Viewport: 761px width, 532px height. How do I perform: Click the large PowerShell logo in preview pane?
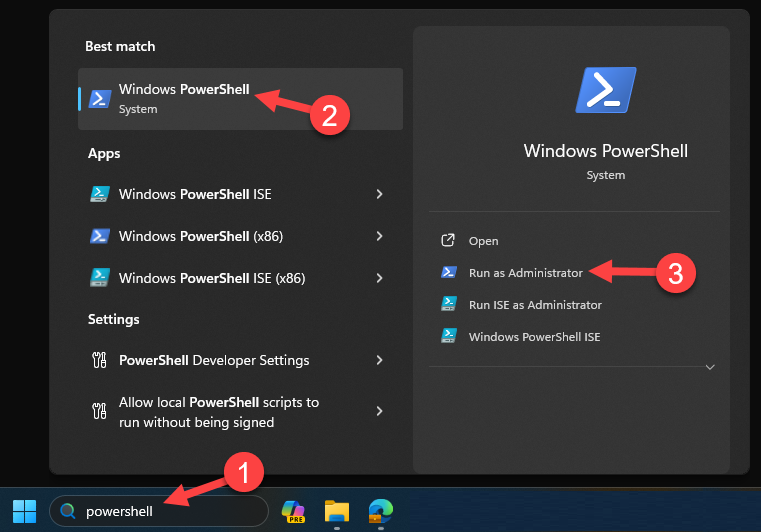coord(606,90)
